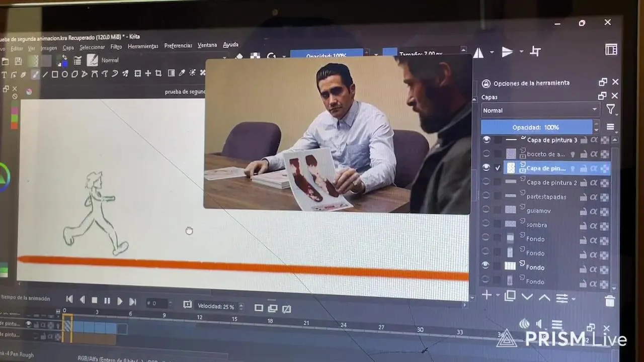This screenshot has width=644, height=362.
Task: Expand the add layer options arrow
Action: (498, 296)
